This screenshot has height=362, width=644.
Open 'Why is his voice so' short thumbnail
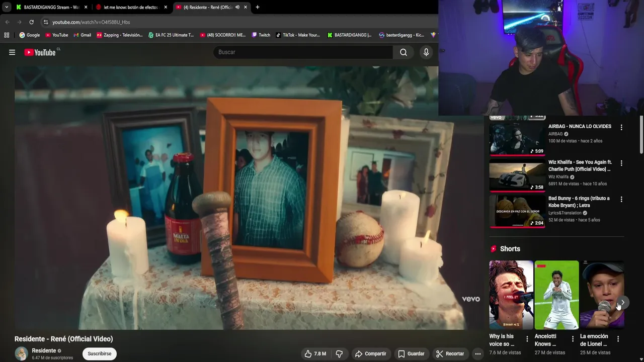coord(511,295)
